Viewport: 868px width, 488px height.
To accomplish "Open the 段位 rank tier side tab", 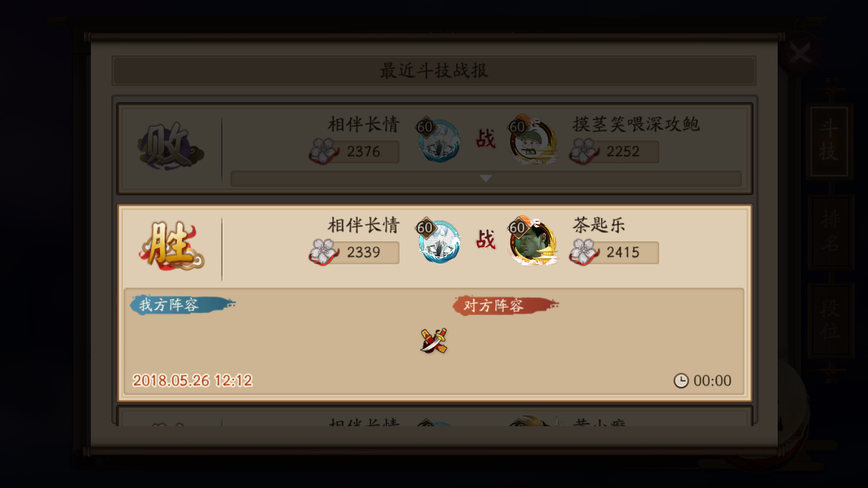I will 830,320.
